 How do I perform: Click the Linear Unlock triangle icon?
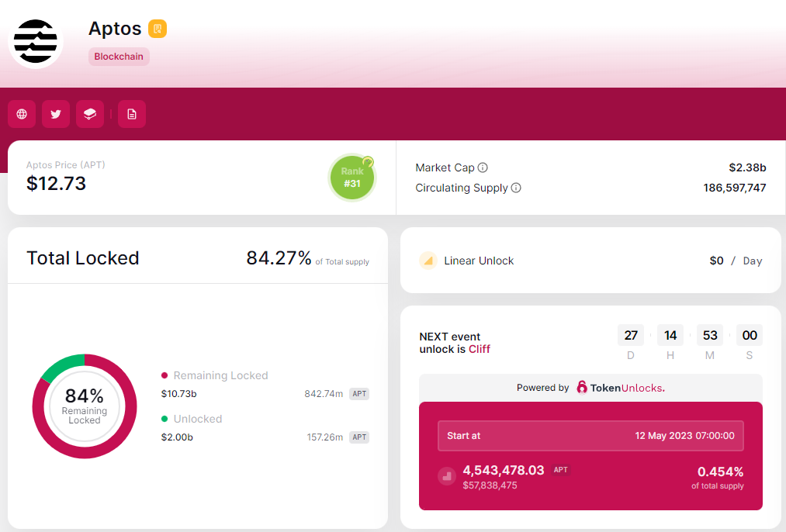(428, 261)
